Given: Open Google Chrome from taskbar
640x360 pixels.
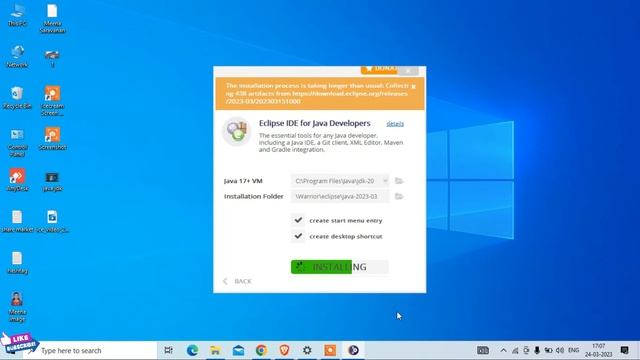Looking at the screenshot, I should (261, 350).
